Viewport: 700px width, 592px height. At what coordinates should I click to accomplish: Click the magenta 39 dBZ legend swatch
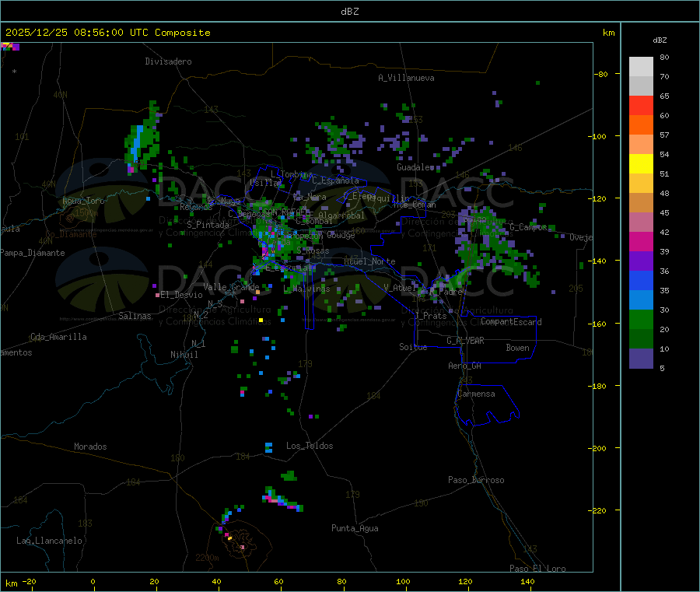641,241
